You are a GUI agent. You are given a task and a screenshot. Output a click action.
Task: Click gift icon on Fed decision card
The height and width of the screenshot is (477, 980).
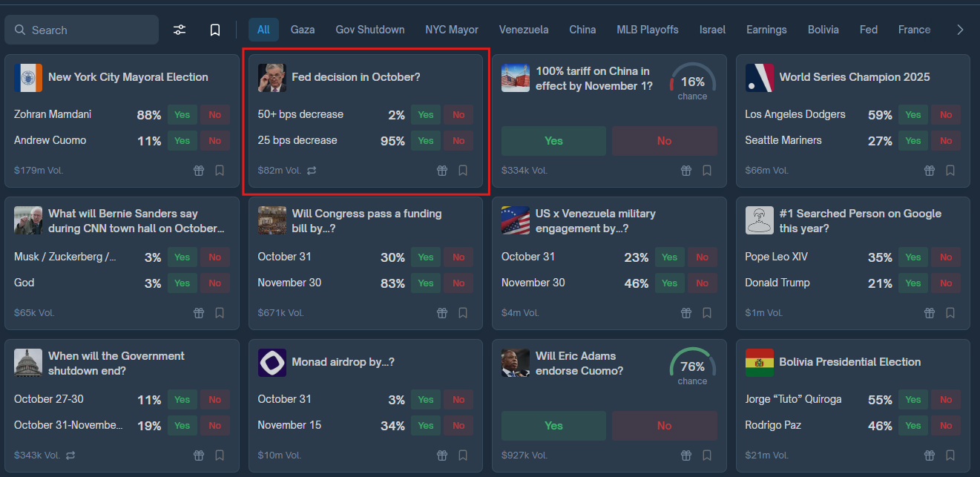click(x=442, y=171)
